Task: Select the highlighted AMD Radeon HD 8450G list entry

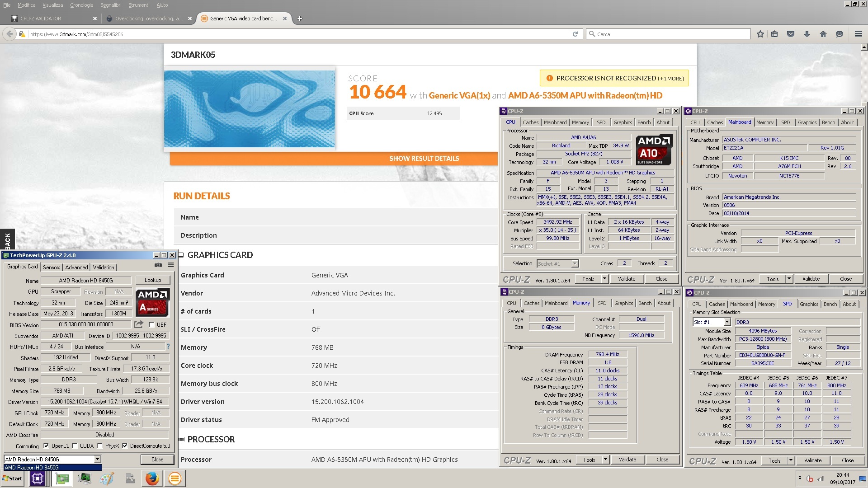Action: click(x=52, y=468)
